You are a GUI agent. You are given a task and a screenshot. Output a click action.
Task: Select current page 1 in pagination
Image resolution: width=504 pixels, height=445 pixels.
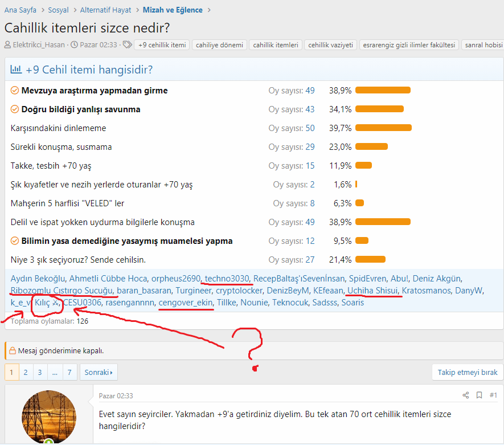(11, 372)
